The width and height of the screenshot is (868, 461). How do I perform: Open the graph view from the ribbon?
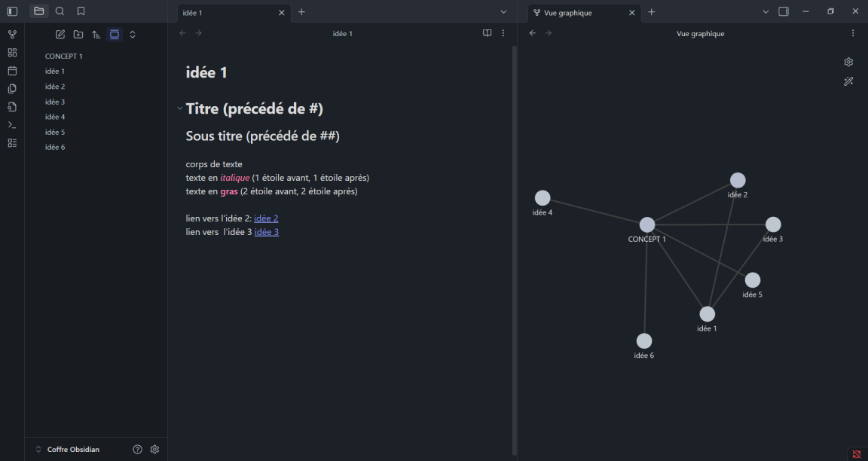[x=12, y=35]
